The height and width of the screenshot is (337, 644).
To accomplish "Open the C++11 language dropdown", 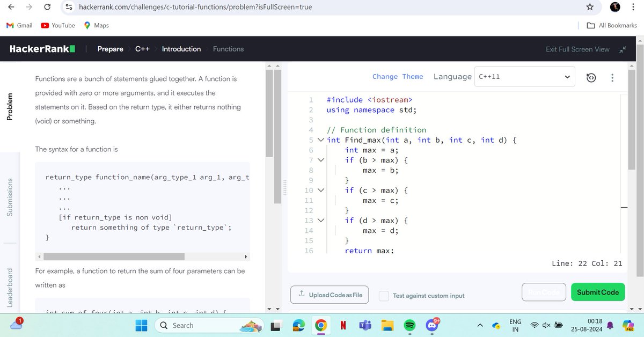I will pyautogui.click(x=525, y=77).
